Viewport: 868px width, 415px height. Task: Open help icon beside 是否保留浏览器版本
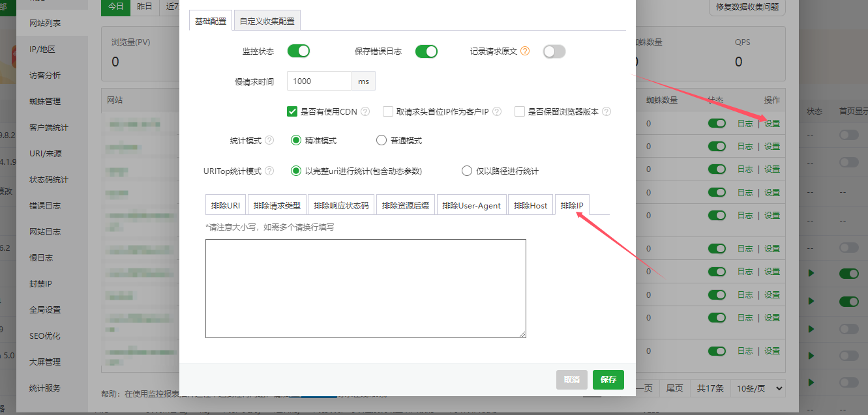[606, 111]
